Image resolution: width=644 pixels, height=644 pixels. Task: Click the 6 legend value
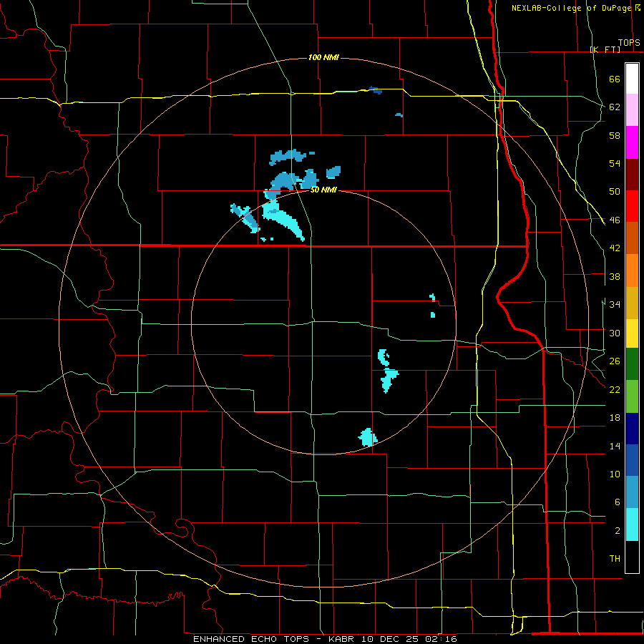pyautogui.click(x=618, y=502)
